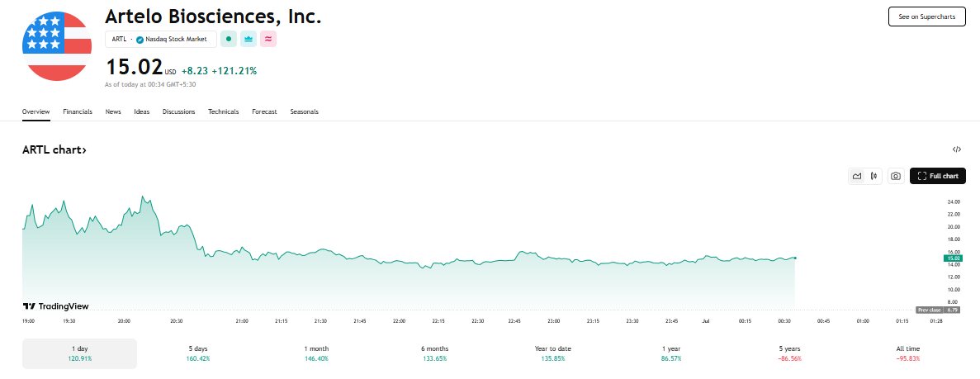Viewport: 980px width, 379px height.
Task: Click the Artelo Biosciences US flag logo
Action: [x=57, y=45]
